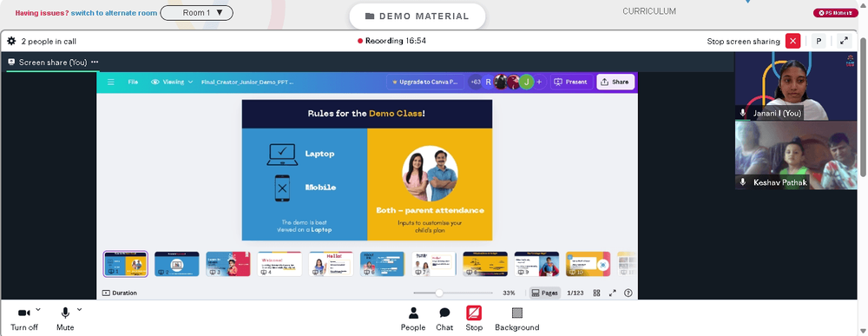Image resolution: width=868 pixels, height=336 pixels.
Task: Open the Canva File menu
Action: pos(133,82)
